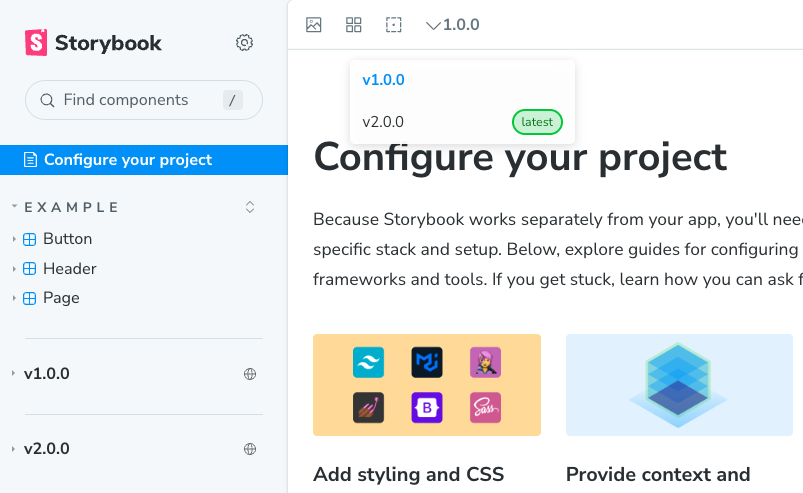Viewport: 803px width, 493px height.
Task: Toggle the outline/measure dashed-box icon
Action: click(393, 25)
